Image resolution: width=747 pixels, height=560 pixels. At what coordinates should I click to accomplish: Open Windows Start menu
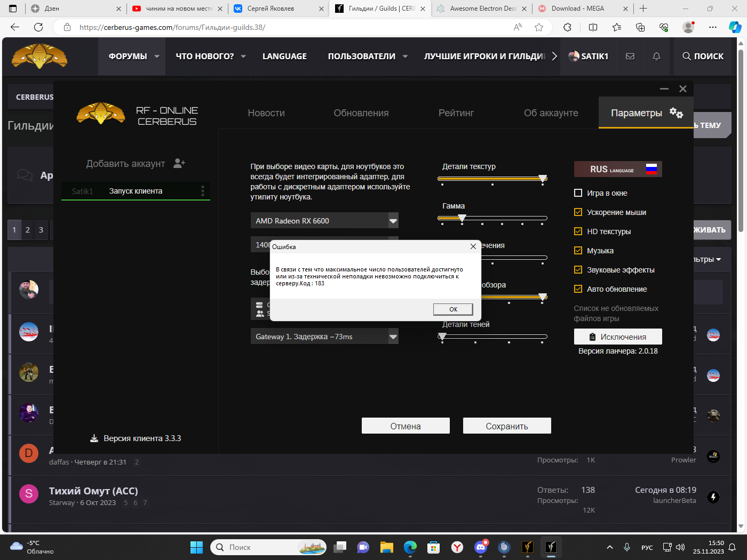point(196,547)
